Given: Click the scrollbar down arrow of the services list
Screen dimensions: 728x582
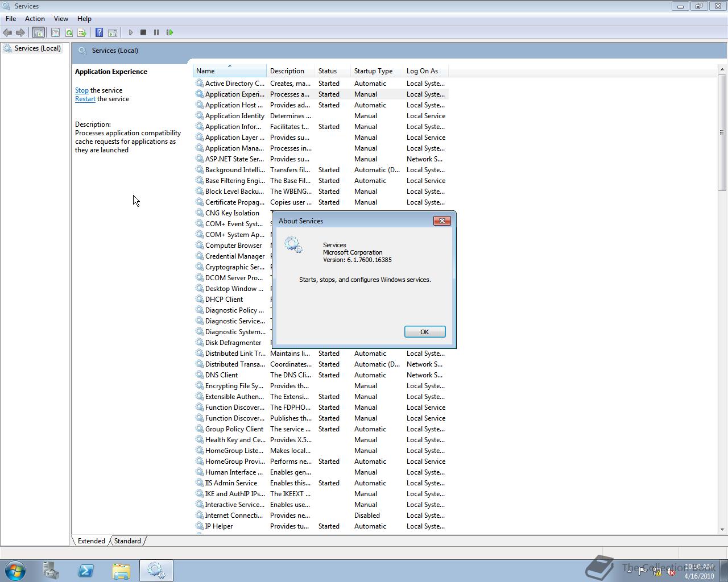Looking at the screenshot, I should pyautogui.click(x=722, y=530).
